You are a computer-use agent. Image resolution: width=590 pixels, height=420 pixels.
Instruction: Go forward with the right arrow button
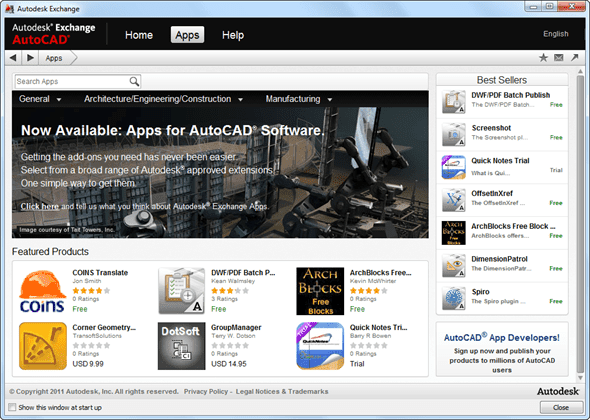point(30,58)
